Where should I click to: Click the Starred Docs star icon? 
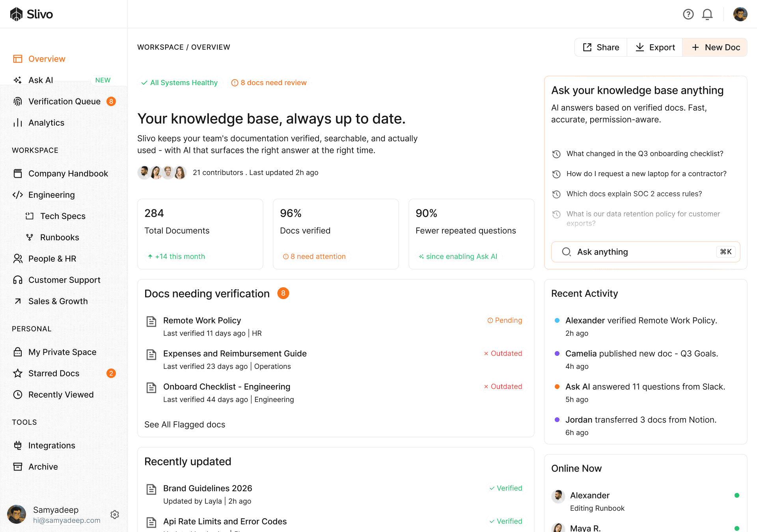point(18,373)
